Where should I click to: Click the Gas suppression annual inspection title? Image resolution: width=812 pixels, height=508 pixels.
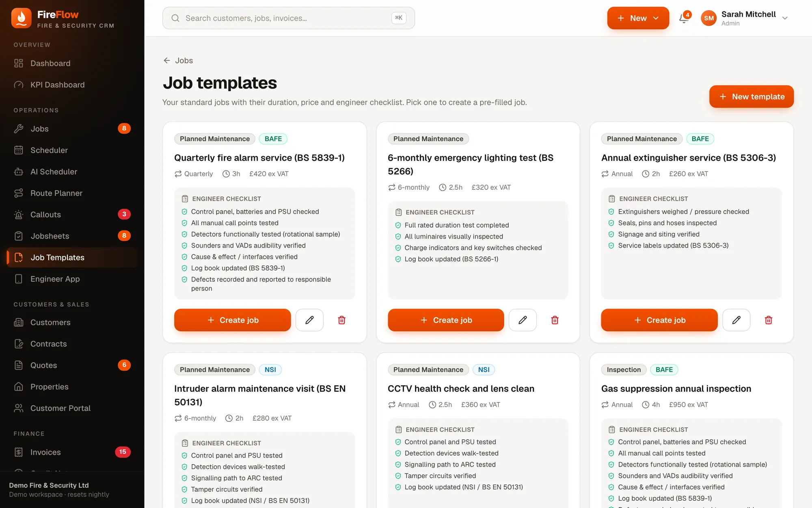pyautogui.click(x=676, y=389)
